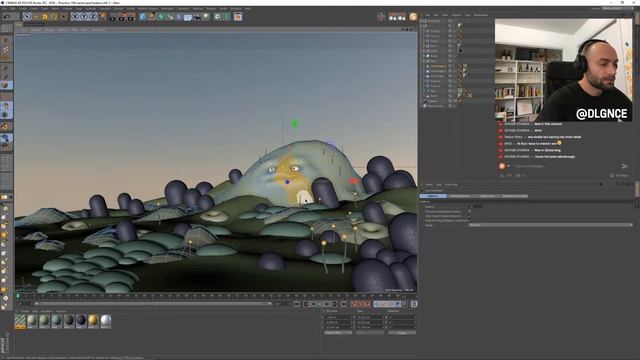Open the selection Mode dropdown

tap(551, 225)
